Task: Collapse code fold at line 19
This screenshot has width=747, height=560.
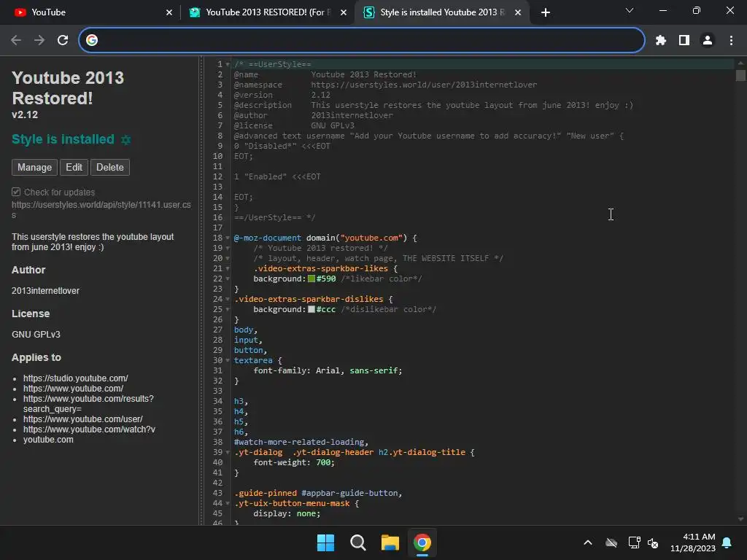Action: coord(228,248)
